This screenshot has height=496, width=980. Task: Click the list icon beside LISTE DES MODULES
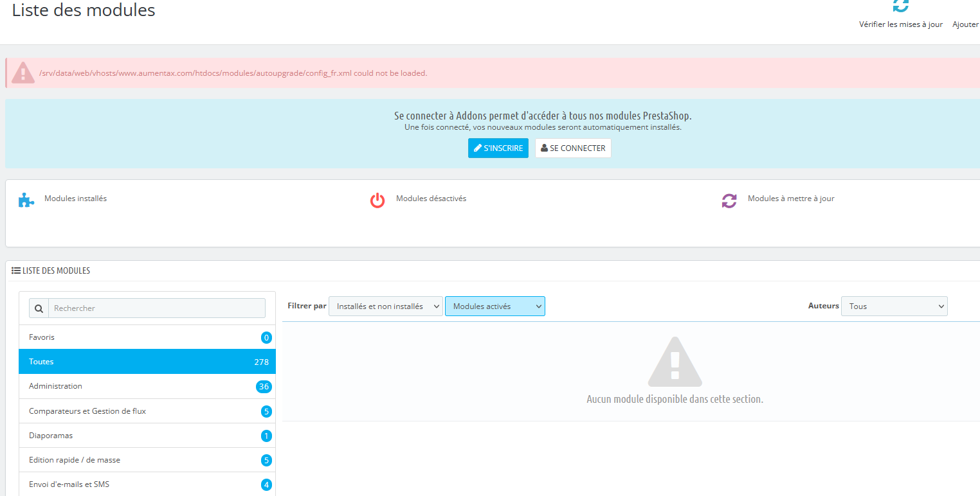[x=16, y=270]
